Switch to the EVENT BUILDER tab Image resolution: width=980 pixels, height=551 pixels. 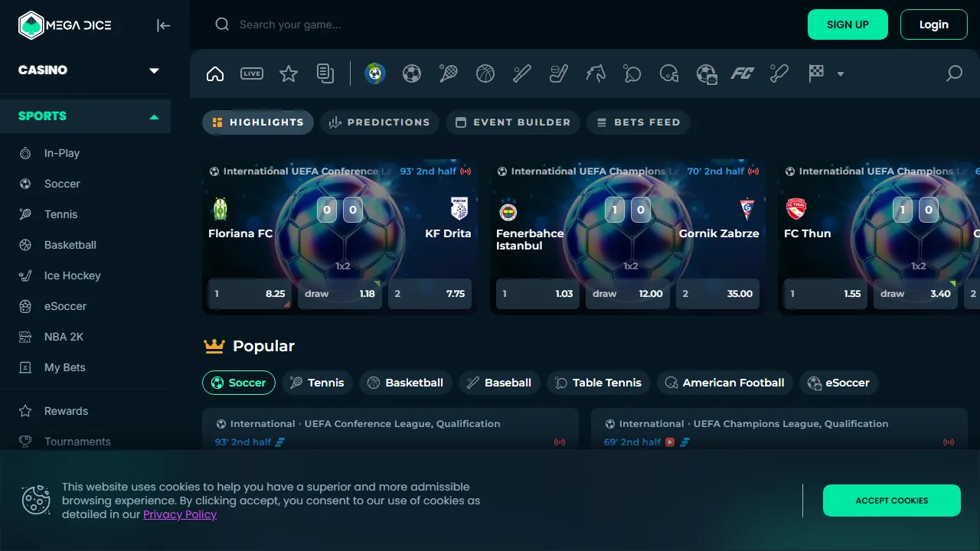click(513, 122)
